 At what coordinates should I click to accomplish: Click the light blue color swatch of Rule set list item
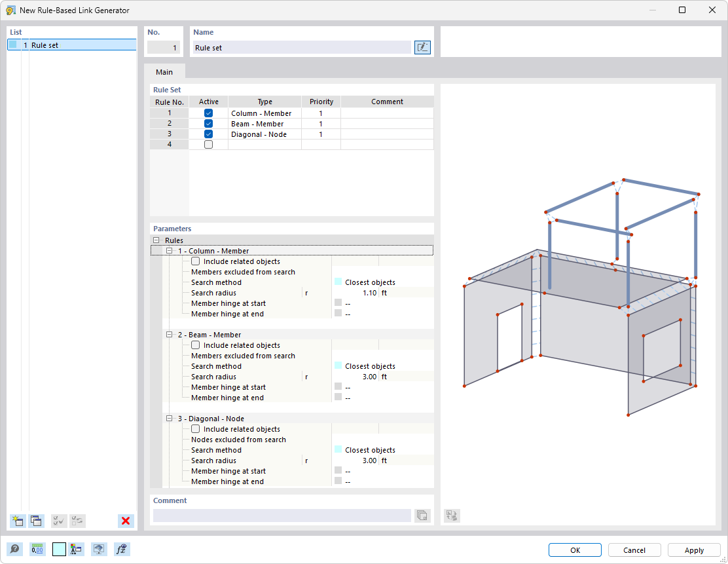click(x=13, y=45)
